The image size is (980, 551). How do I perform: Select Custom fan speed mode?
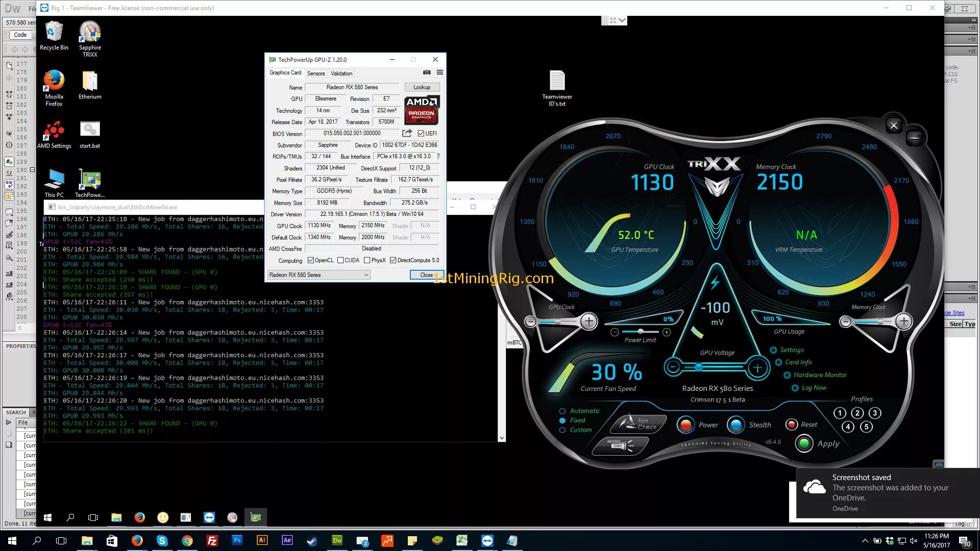click(562, 430)
